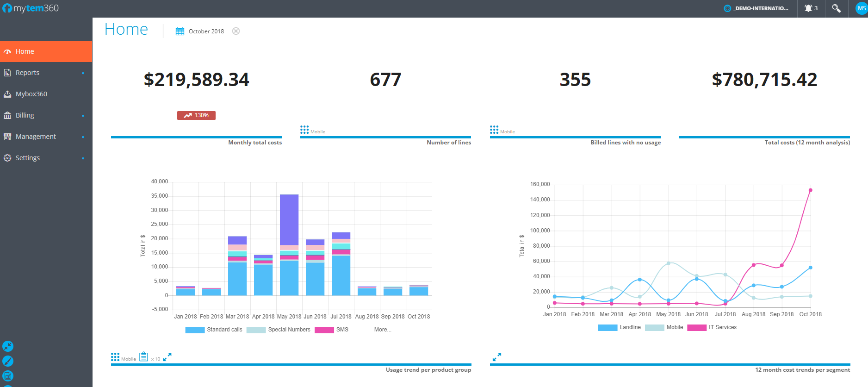Open the MS user avatar menu
Screen dimensions: 868x387
[x=861, y=8]
